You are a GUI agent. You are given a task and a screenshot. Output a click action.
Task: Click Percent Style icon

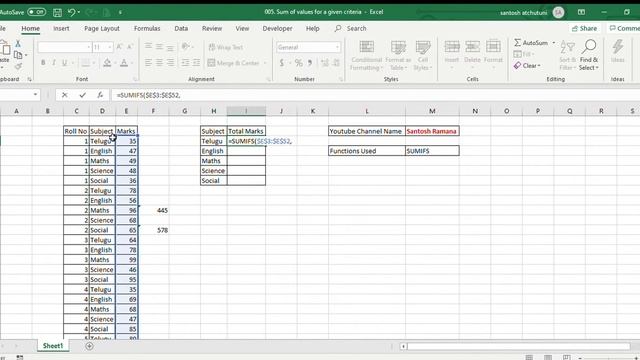coord(299,63)
